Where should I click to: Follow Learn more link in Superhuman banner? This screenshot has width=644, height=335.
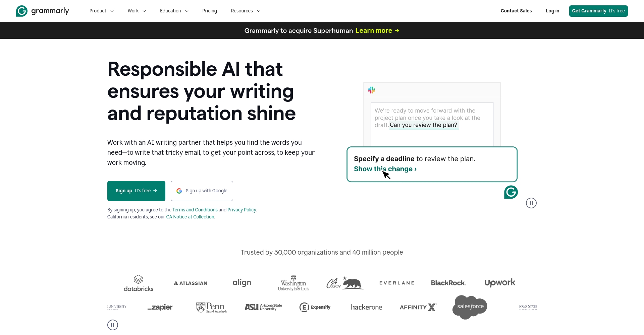click(377, 30)
